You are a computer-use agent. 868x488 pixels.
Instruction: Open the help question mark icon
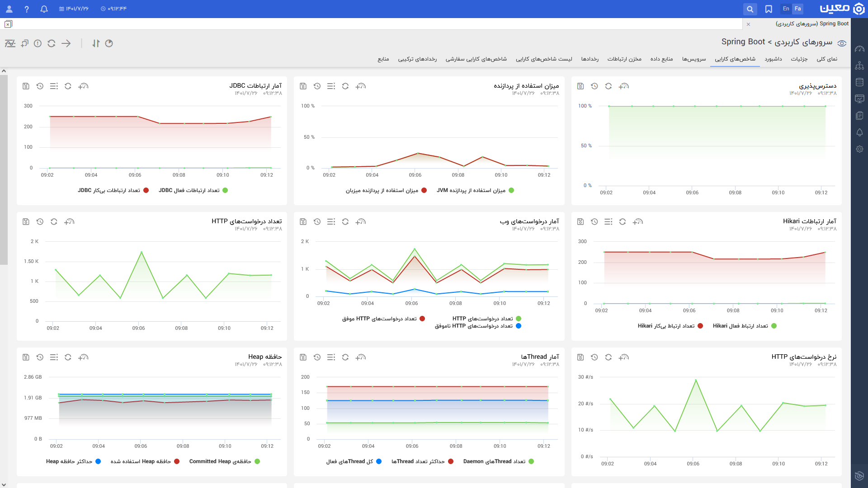click(27, 9)
